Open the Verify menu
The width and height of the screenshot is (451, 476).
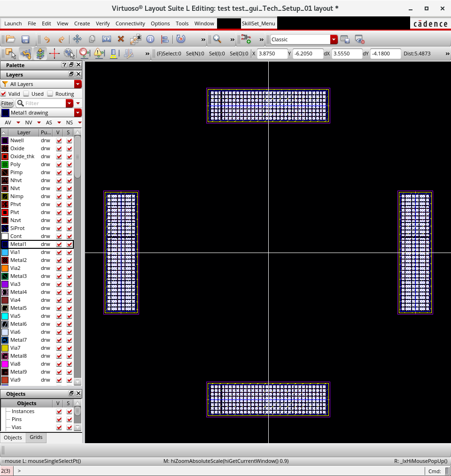[x=102, y=23]
